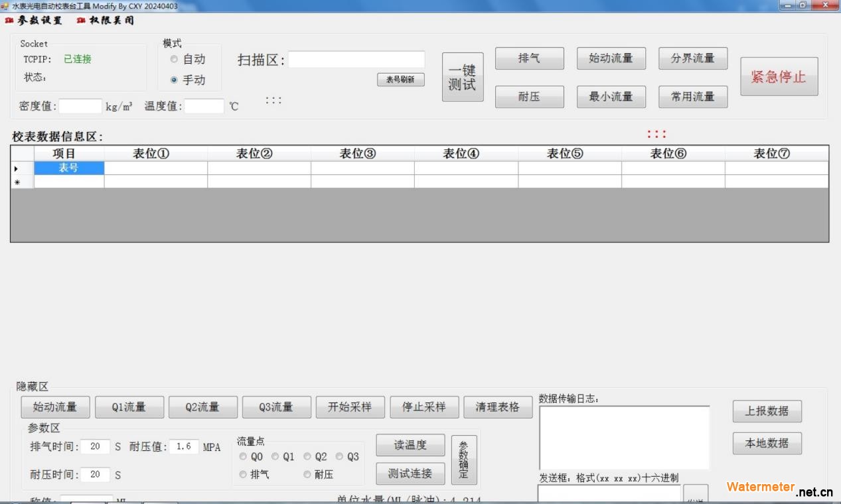Click the 清理表格 button

click(497, 407)
